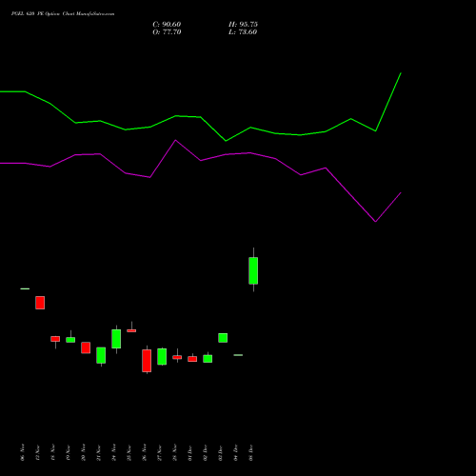This screenshot has width=476, height=476.
Task: Click the green candle for 27 Nov
Action: click(x=162, y=357)
